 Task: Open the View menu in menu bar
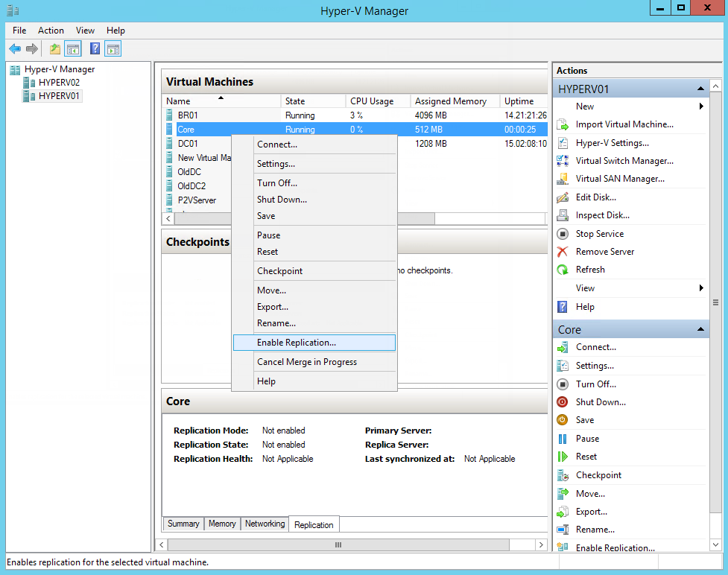[85, 31]
